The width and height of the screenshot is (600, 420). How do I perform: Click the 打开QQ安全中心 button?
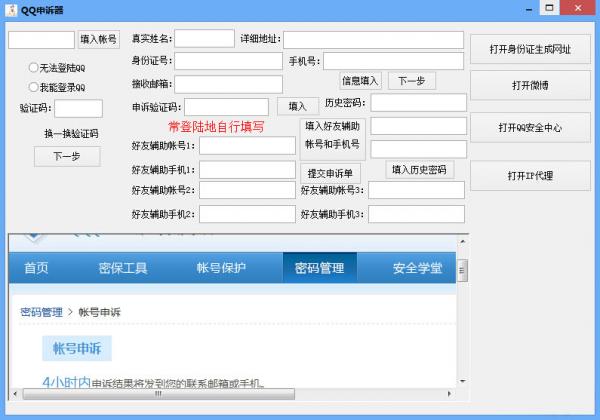pyautogui.click(x=530, y=127)
